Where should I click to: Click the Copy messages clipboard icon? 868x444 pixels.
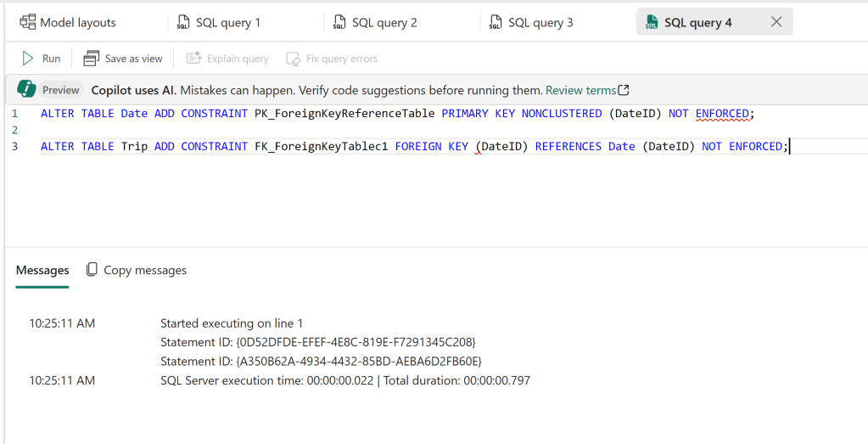(x=92, y=270)
